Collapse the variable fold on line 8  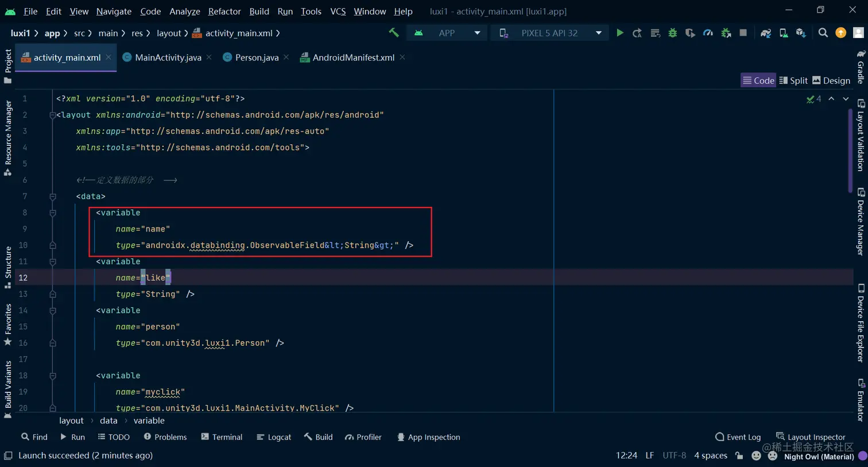[x=53, y=213]
